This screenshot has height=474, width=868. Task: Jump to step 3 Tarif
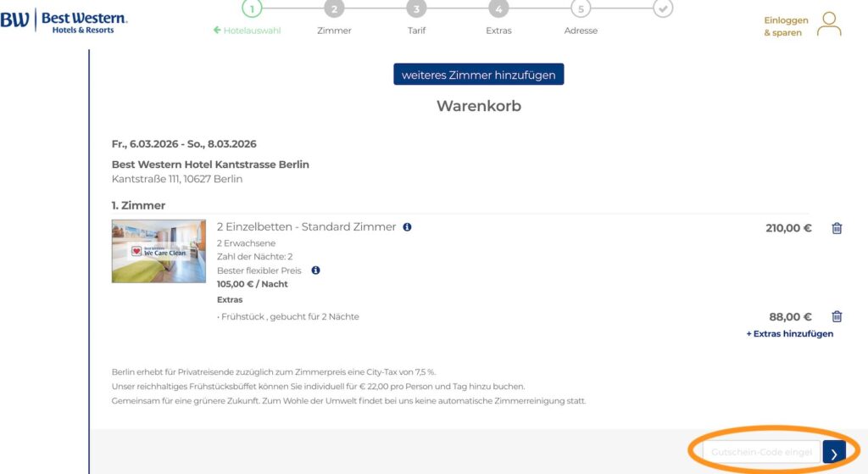pos(416,9)
